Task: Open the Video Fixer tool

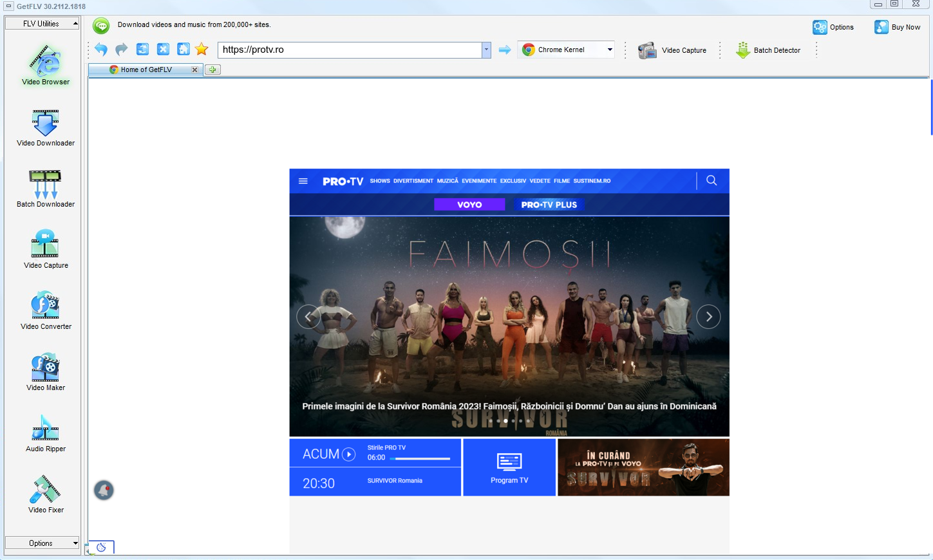Action: (x=45, y=494)
